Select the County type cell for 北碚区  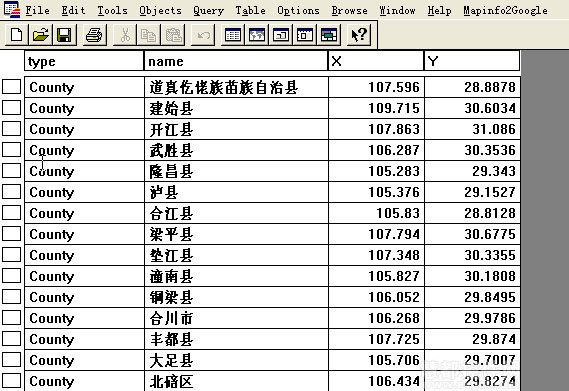[85, 382]
